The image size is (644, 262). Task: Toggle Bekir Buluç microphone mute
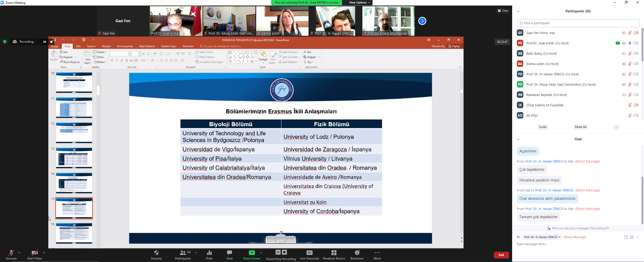[630, 53]
